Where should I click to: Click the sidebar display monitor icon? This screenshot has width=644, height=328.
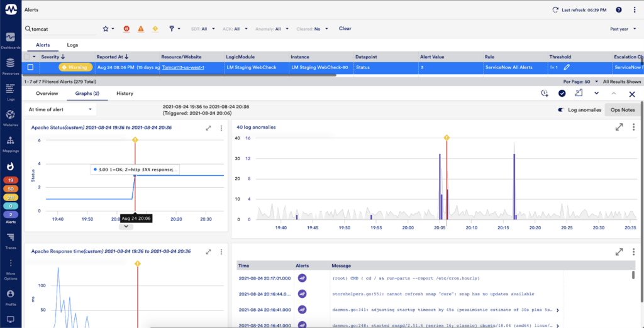10,319
